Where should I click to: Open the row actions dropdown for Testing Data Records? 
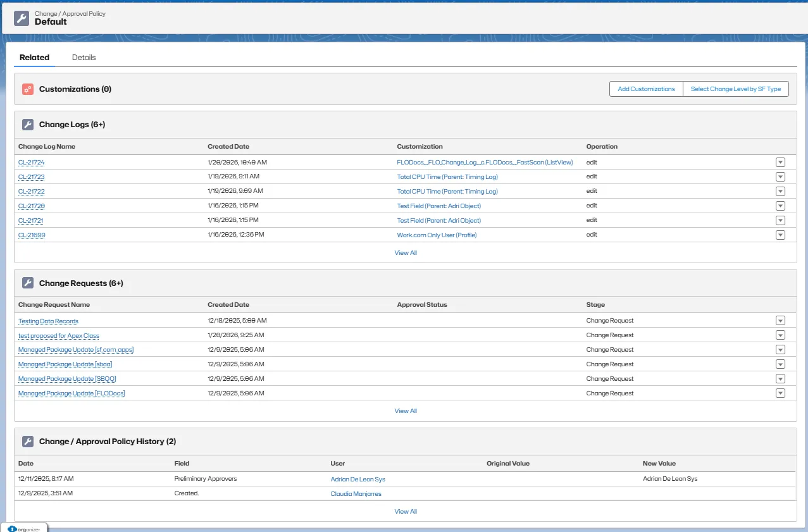pos(780,320)
